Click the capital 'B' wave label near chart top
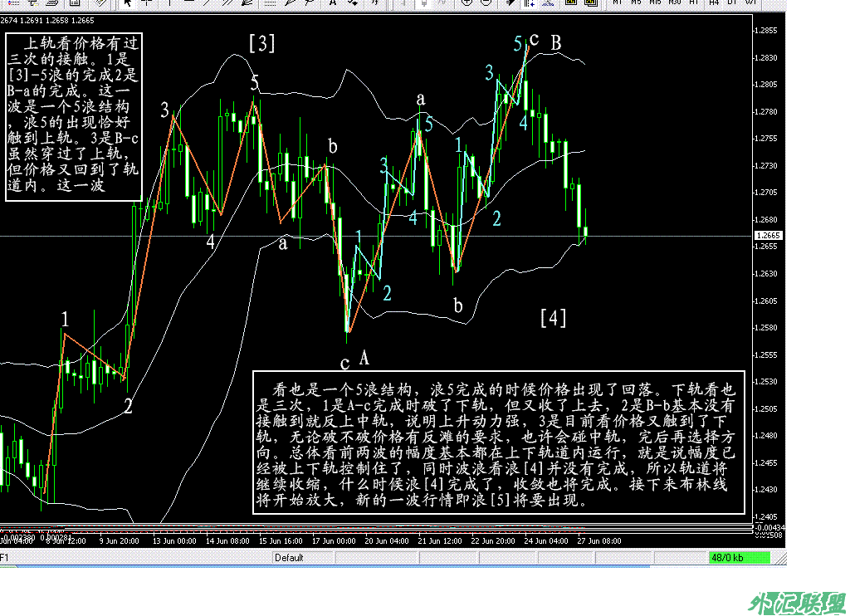This screenshot has height=616, width=850. click(x=556, y=43)
